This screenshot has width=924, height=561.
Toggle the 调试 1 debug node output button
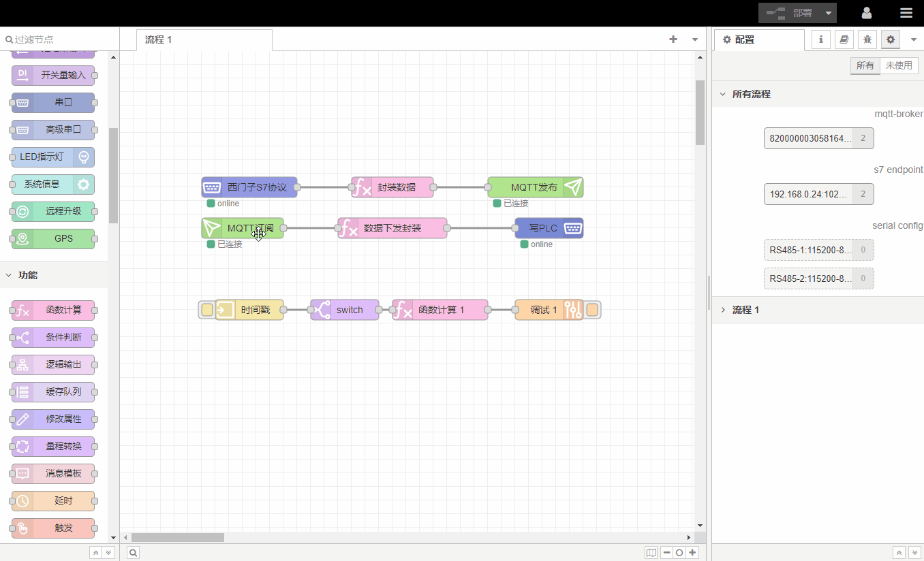click(x=592, y=310)
